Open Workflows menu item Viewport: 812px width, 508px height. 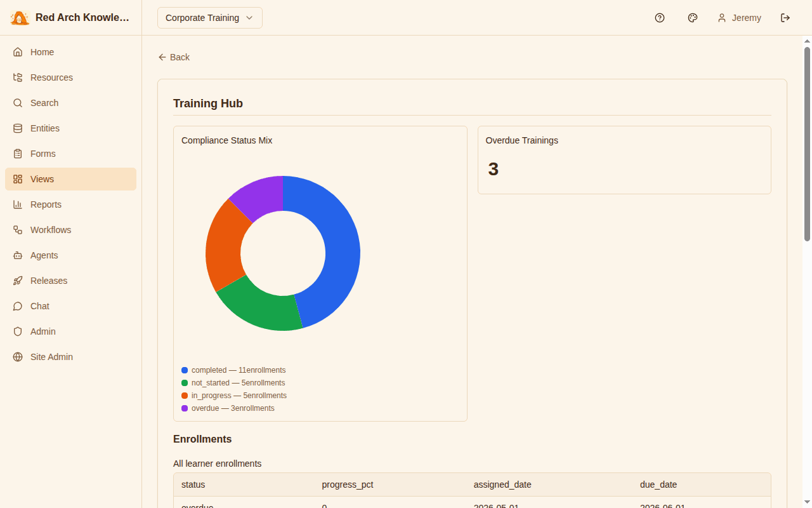coord(70,230)
